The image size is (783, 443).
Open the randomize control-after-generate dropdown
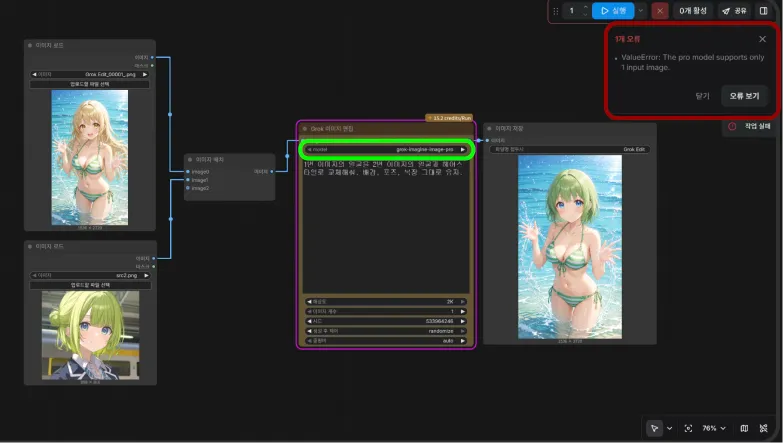386,331
